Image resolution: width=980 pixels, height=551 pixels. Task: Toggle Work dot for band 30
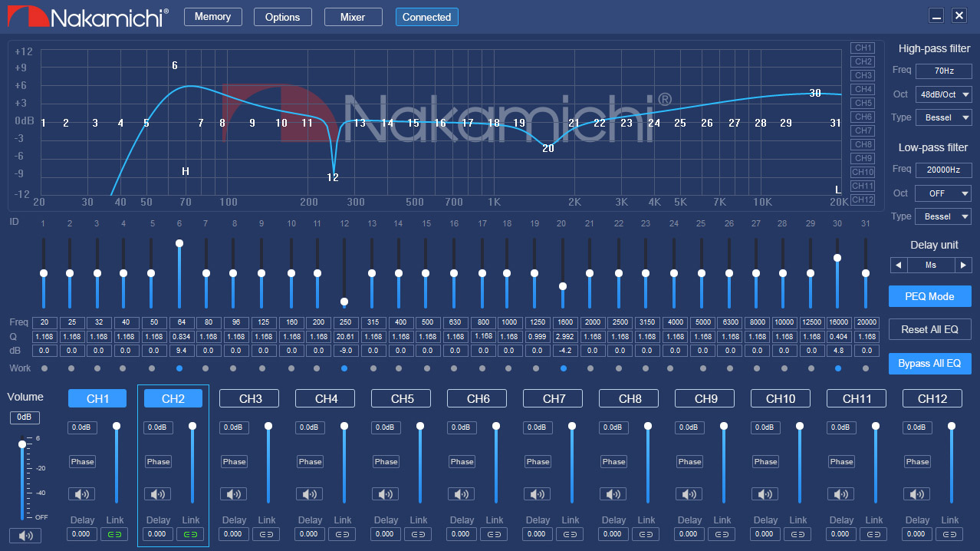pos(838,368)
